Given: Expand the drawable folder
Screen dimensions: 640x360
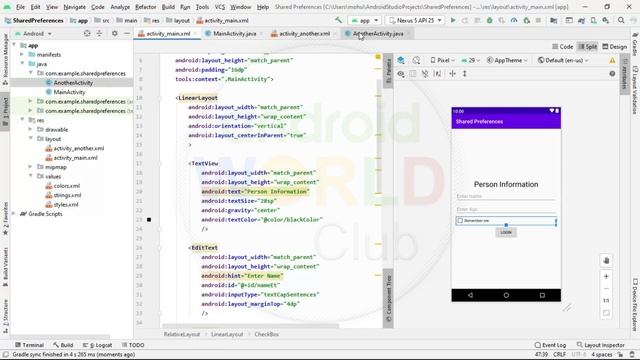Looking at the screenshot, I should click(30, 129).
